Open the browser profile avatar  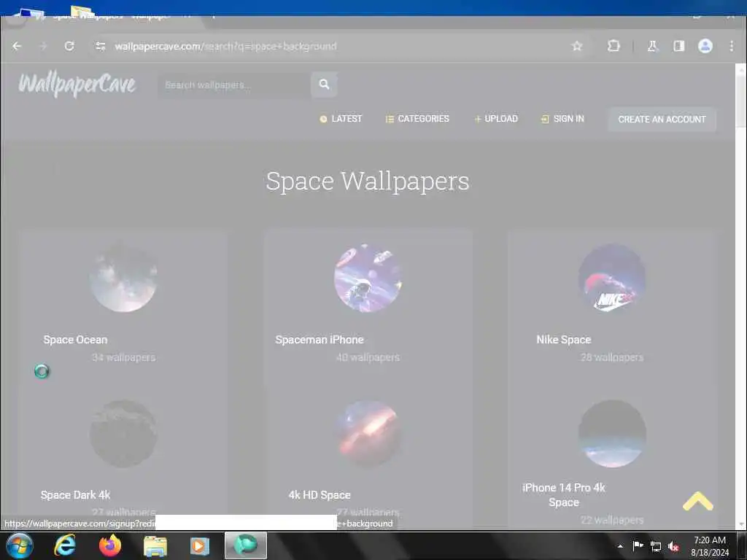point(705,46)
